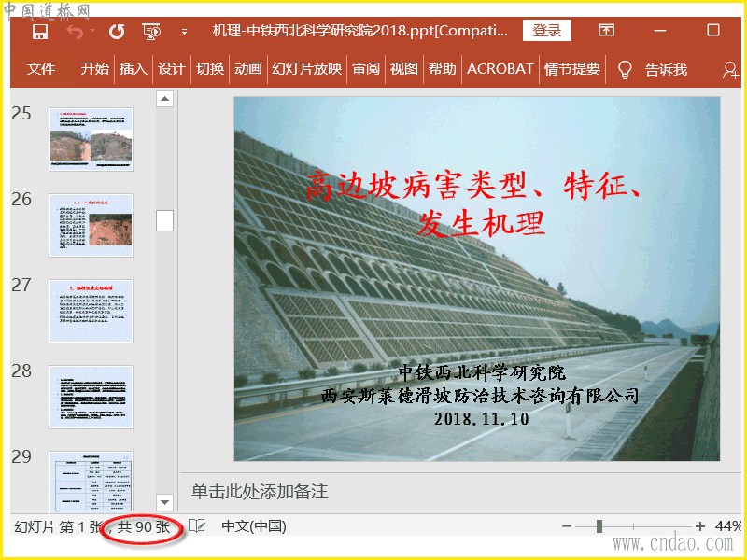Select slide 28 thumbnail
Viewport: 747px width, 560px height.
(91, 397)
